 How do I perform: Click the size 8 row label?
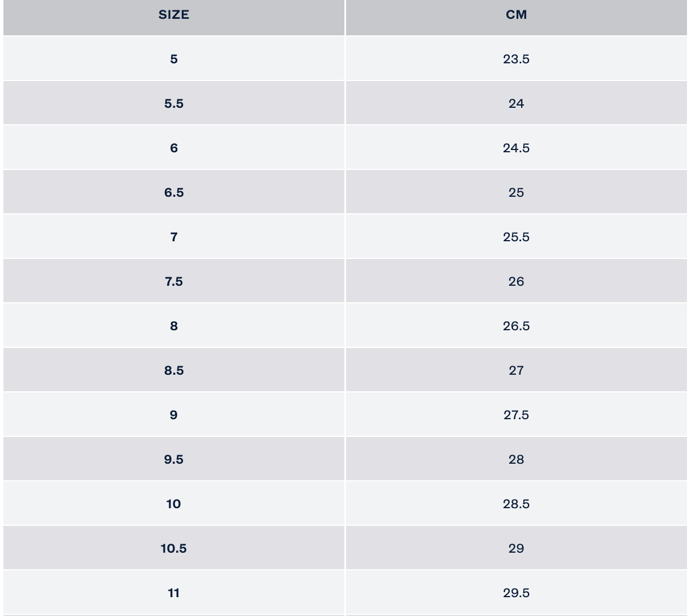[174, 326]
